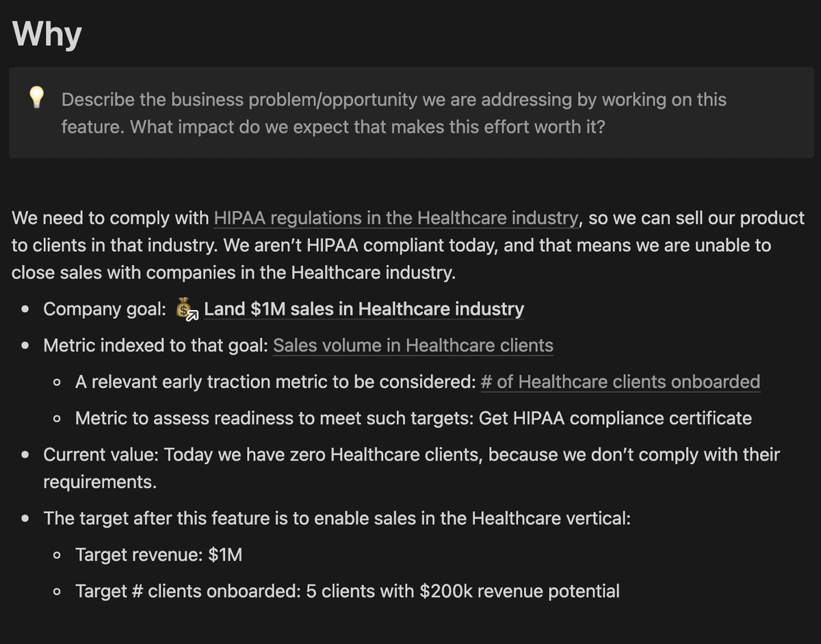Screen dimensions: 821x644
Task: Click the Company goal bullet line
Action: tap(284, 309)
